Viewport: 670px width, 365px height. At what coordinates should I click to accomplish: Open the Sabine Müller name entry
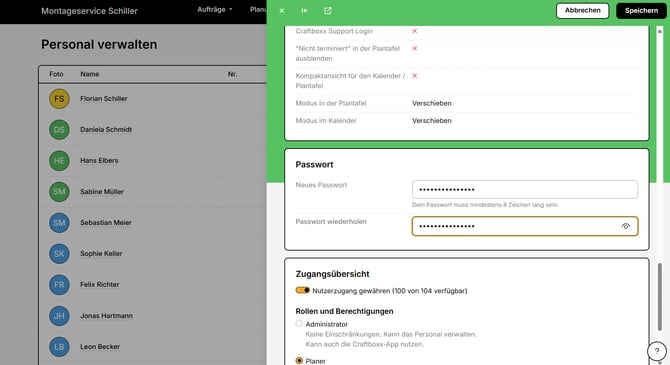[x=102, y=192]
